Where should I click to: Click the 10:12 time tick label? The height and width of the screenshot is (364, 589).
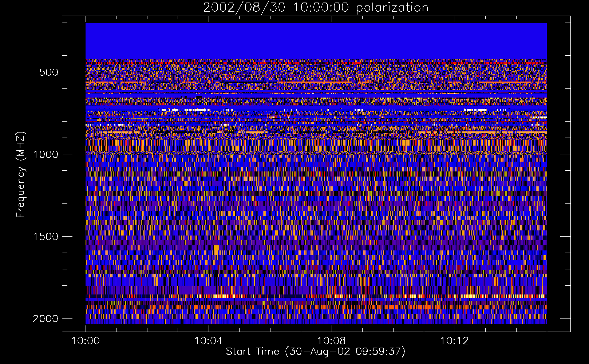tap(454, 341)
